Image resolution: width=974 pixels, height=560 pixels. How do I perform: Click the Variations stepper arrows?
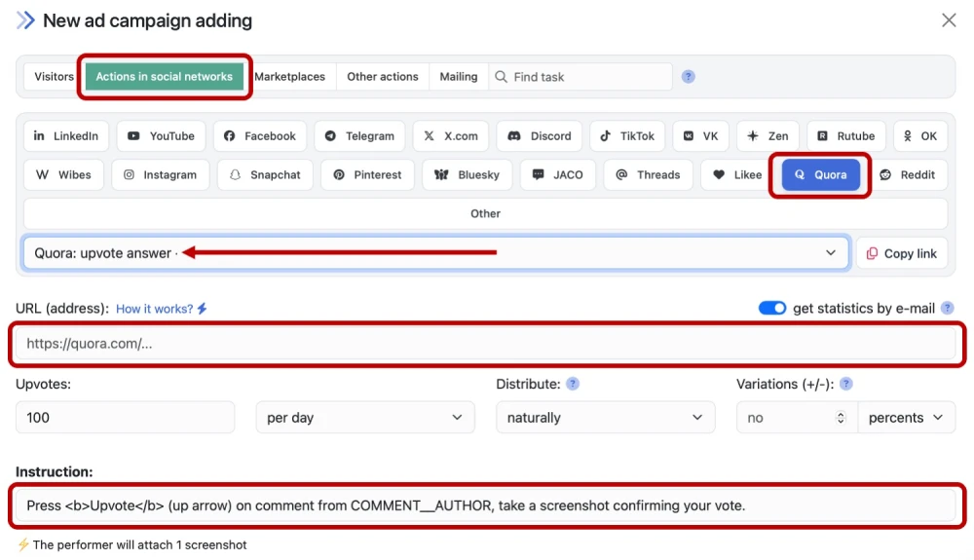click(841, 417)
